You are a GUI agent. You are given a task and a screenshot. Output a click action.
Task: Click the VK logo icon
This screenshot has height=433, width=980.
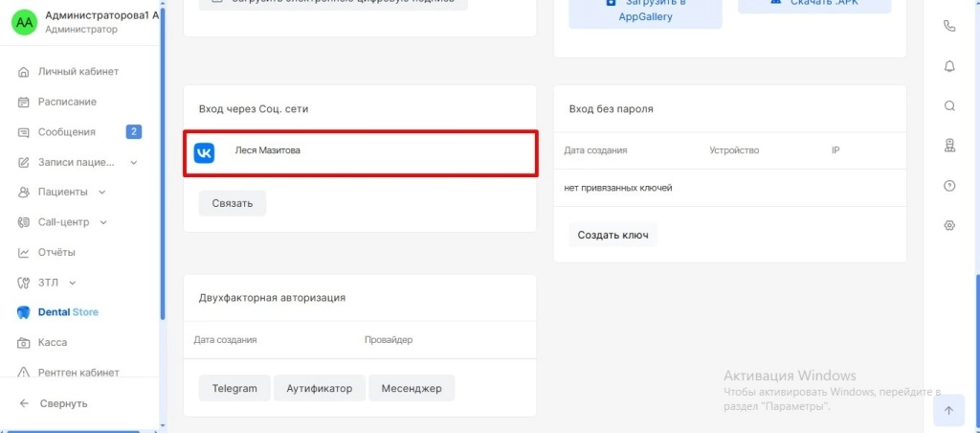(204, 152)
